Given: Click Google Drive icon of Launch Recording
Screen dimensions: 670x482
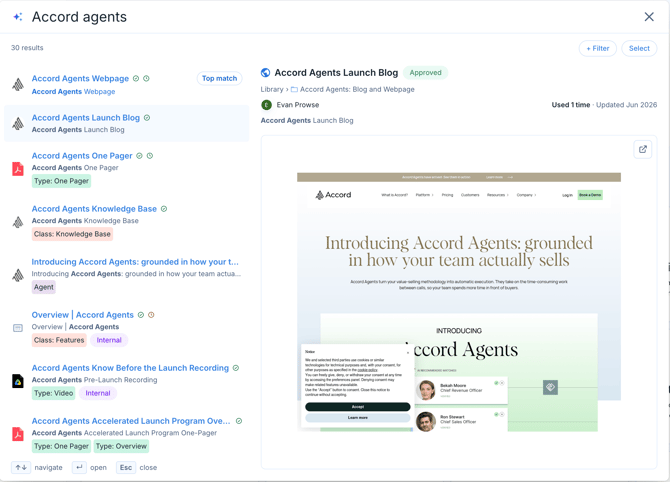Looking at the screenshot, I should click(18, 381).
